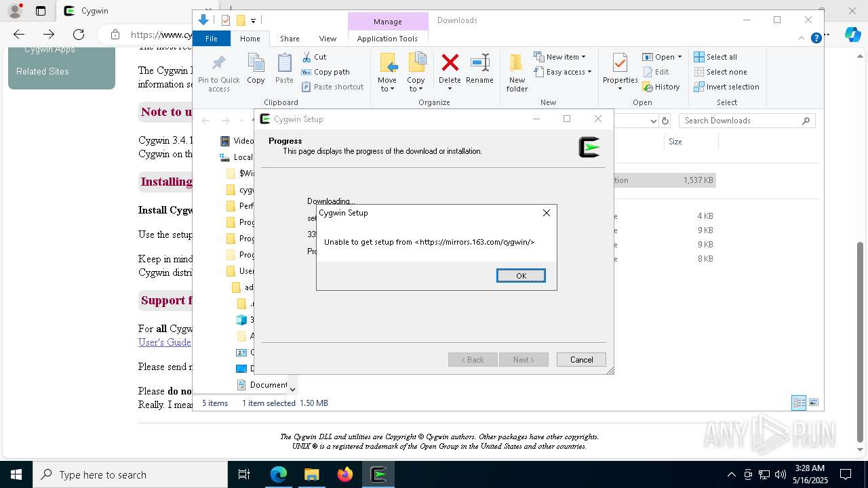This screenshot has width=868, height=488.
Task: Open Firefox from the taskbar
Action: pyautogui.click(x=344, y=474)
